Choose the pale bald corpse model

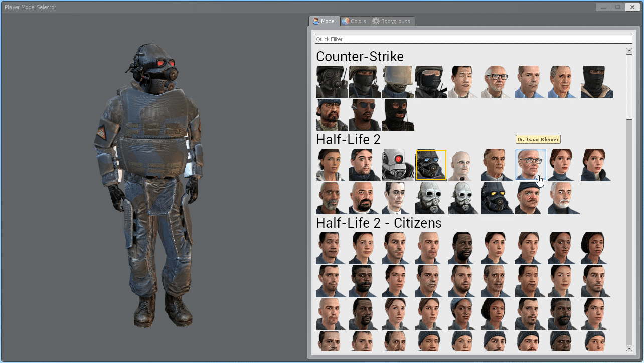(464, 165)
